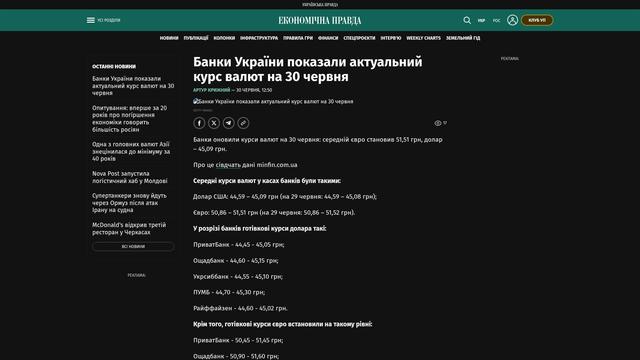Viewport: 640px width, 360px height.
Task: Select the Колонки navigation item
Action: 224,38
